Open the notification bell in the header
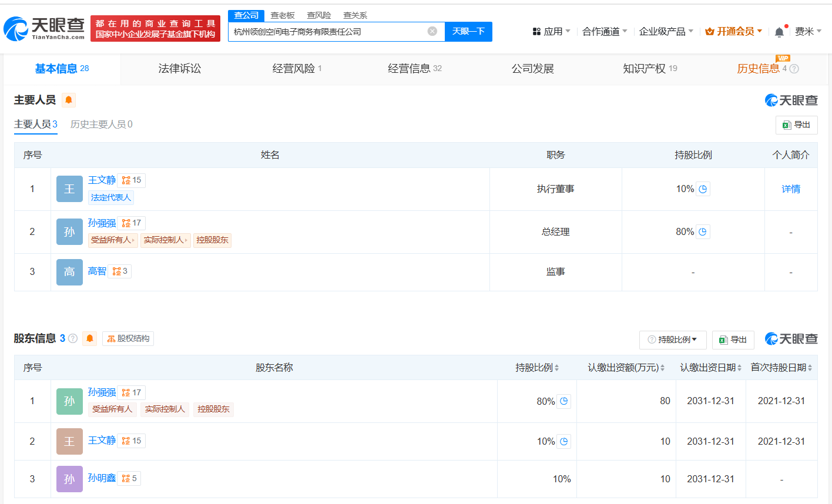832x504 pixels. click(779, 32)
